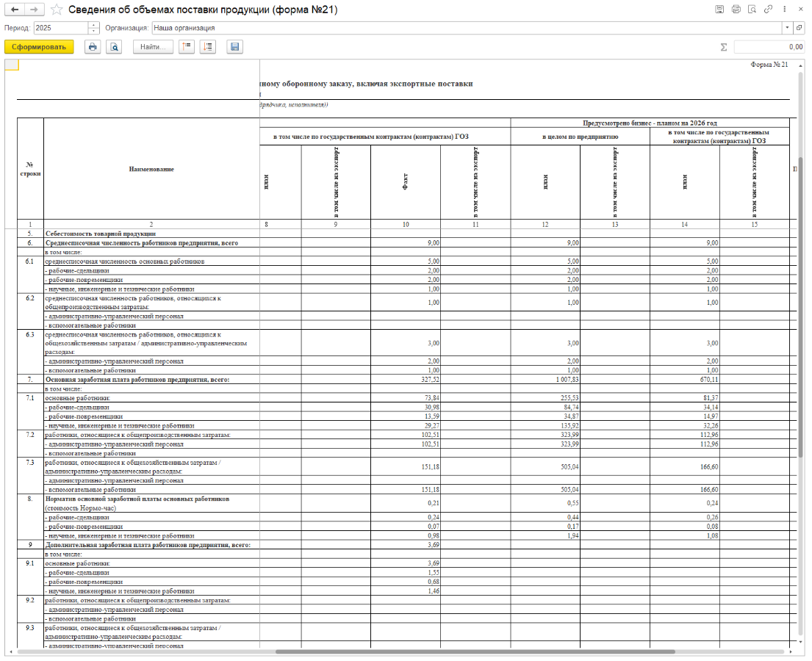Viewport: 812px width, 661px height.
Task: Expand all groups toolbar icon
Action: [208, 46]
